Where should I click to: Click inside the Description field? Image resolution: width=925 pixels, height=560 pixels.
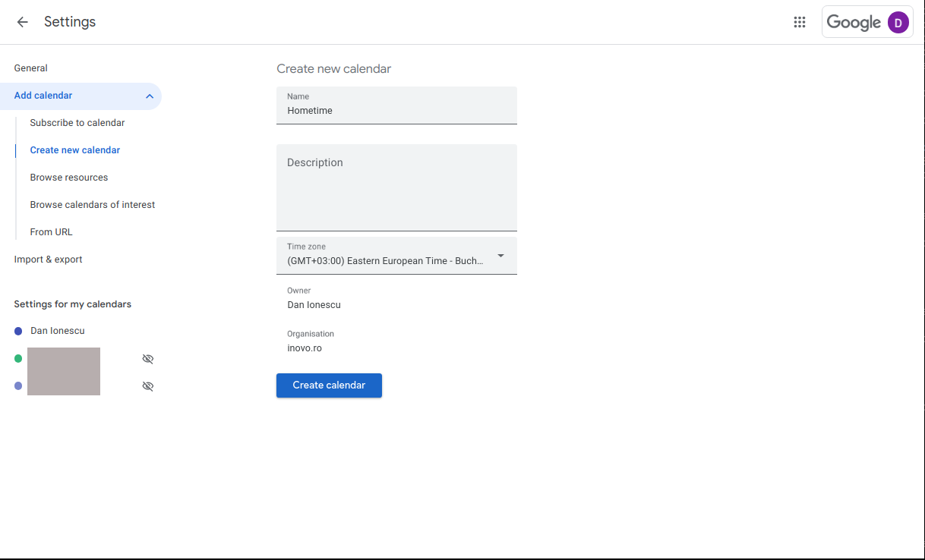396,187
